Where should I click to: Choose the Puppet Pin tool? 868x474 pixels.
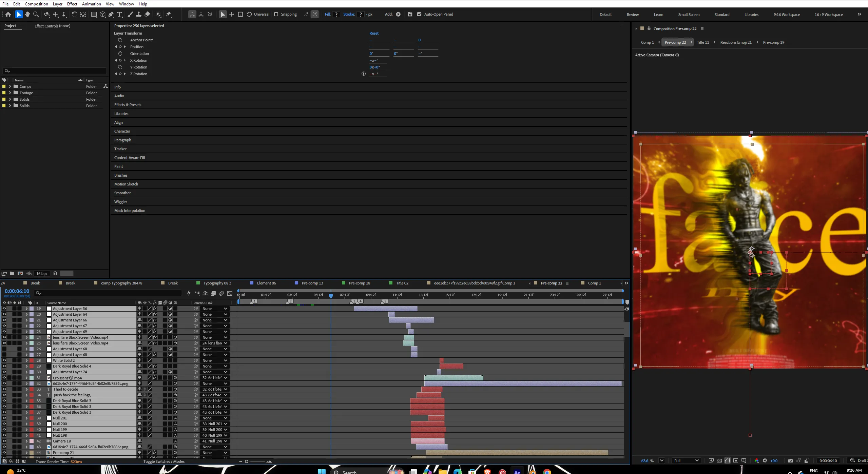169,14
